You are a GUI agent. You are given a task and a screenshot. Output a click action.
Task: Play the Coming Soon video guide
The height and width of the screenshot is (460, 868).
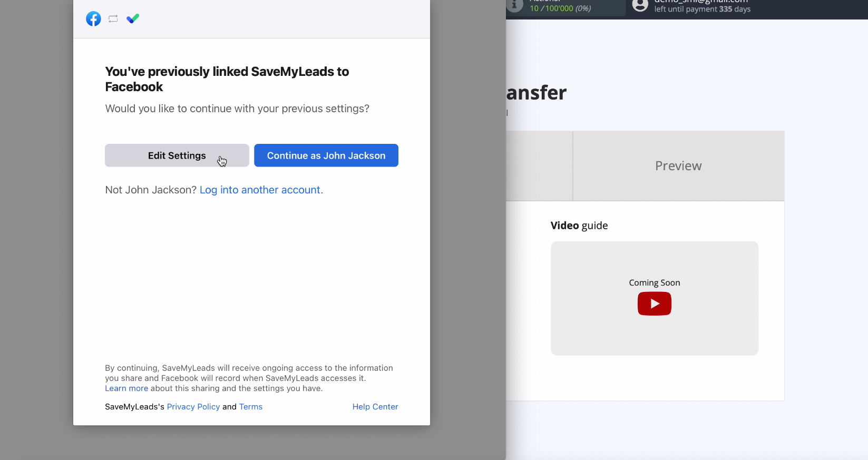click(x=654, y=304)
